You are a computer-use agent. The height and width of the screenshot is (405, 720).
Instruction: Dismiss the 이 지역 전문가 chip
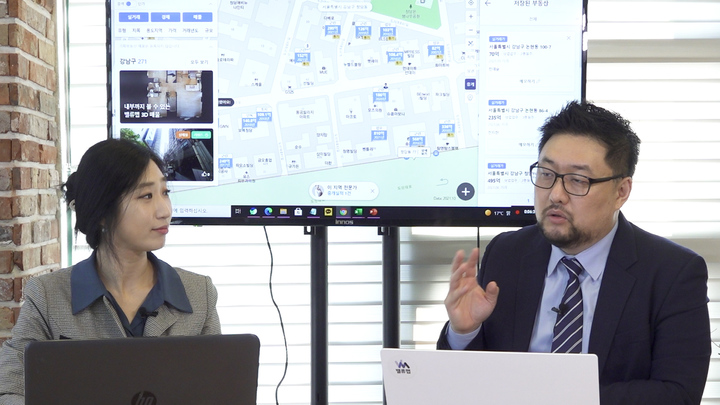[372, 191]
